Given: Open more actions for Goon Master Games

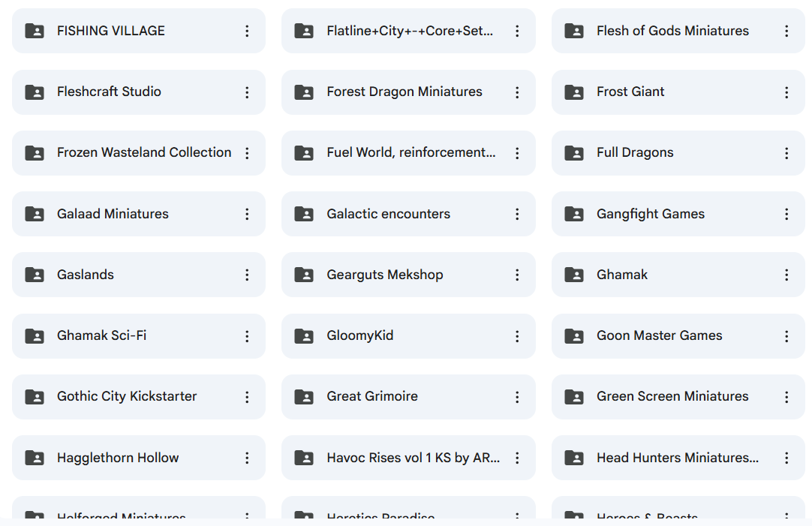Looking at the screenshot, I should tap(786, 336).
